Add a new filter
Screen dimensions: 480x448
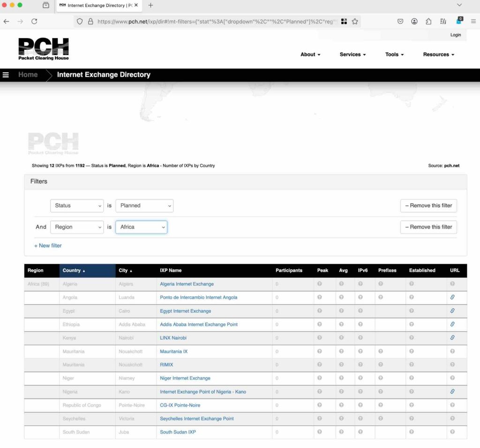[x=48, y=246]
